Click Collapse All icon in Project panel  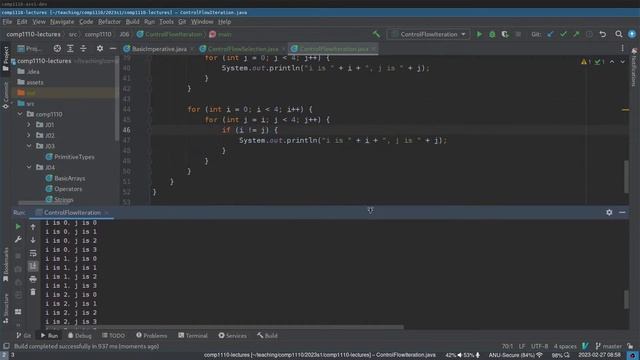(x=83, y=49)
